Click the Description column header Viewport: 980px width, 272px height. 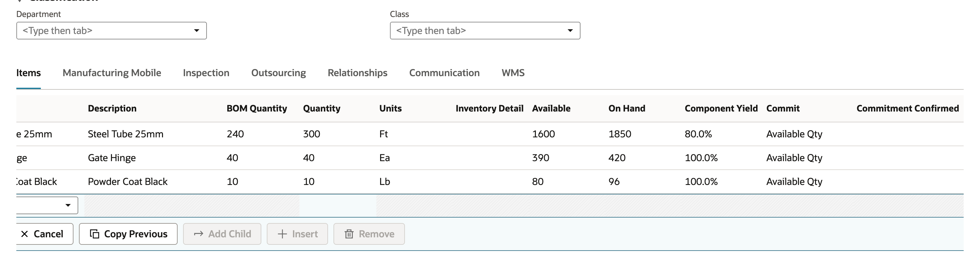112,109
